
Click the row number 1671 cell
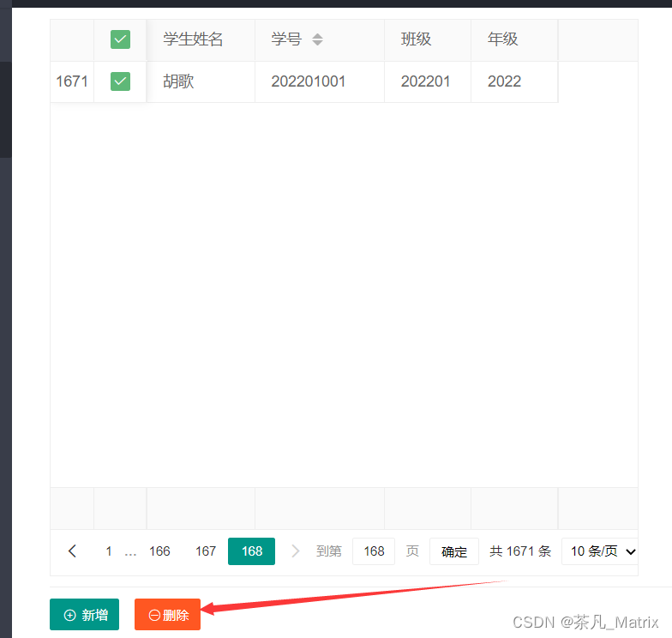(72, 81)
